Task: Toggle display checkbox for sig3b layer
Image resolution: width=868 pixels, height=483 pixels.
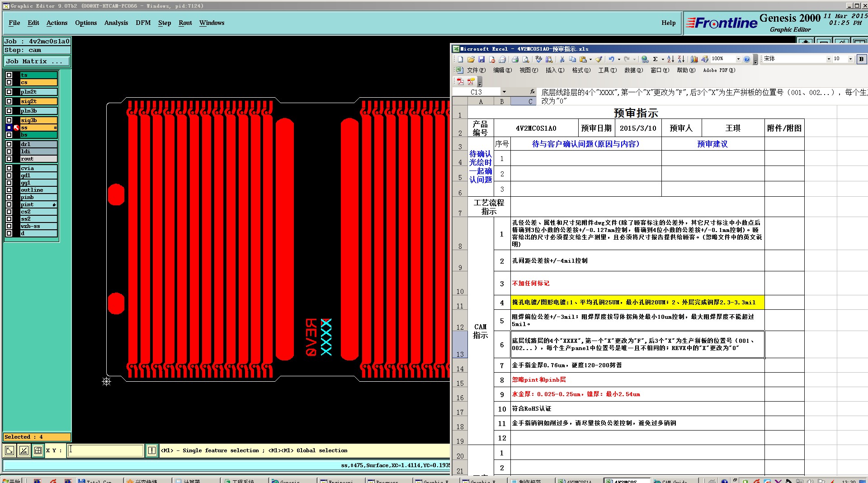Action: pos(9,120)
